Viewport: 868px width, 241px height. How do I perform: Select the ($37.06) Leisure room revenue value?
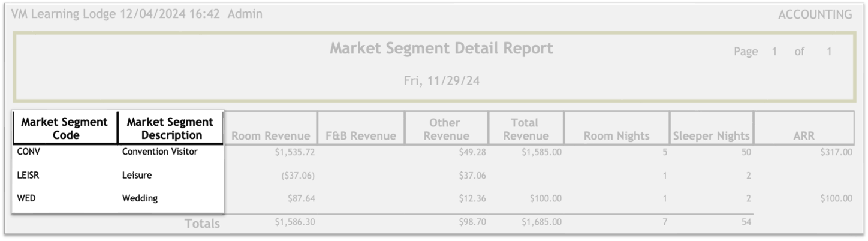pyautogui.click(x=297, y=176)
